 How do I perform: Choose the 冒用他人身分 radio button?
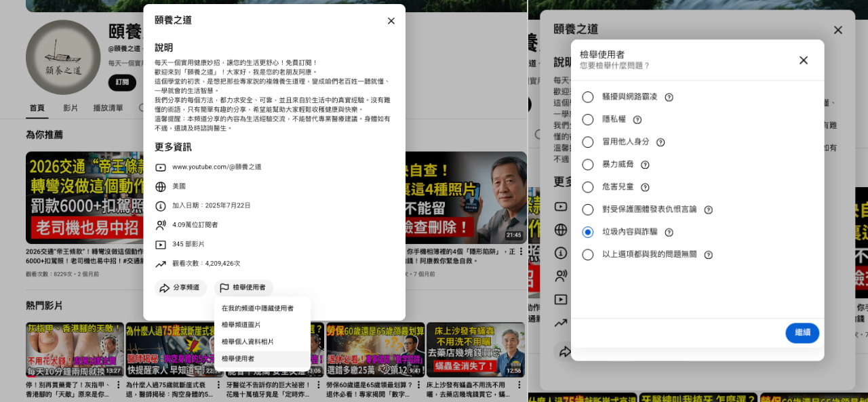pos(587,142)
